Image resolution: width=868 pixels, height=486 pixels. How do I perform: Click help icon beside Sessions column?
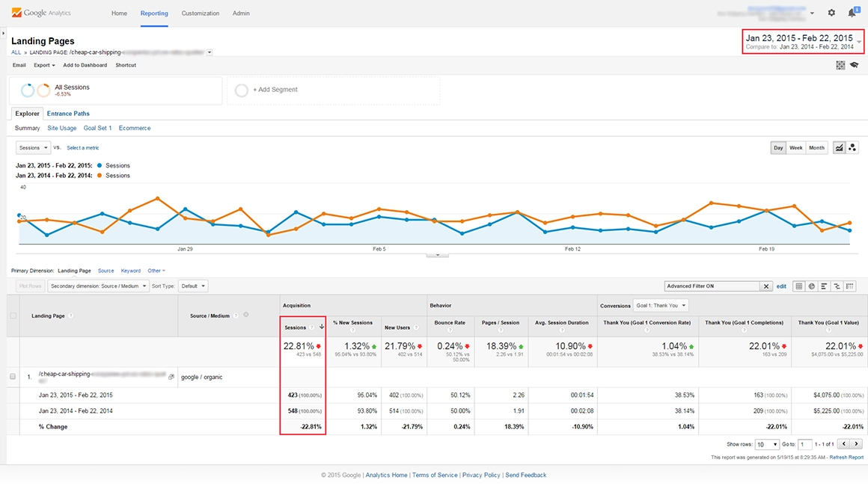pyautogui.click(x=312, y=327)
